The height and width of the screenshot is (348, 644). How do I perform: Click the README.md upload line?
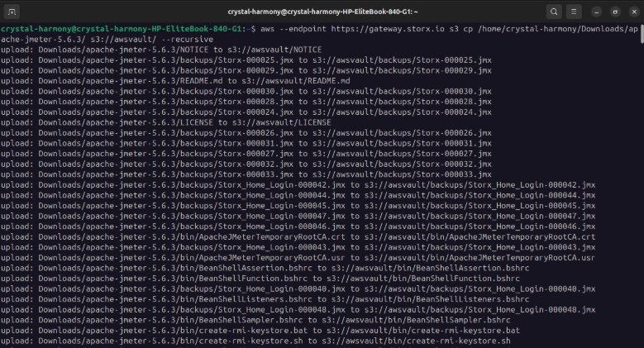[175, 81]
